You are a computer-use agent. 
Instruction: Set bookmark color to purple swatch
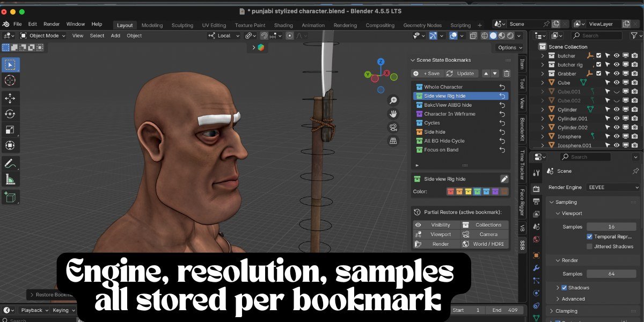[495, 192]
